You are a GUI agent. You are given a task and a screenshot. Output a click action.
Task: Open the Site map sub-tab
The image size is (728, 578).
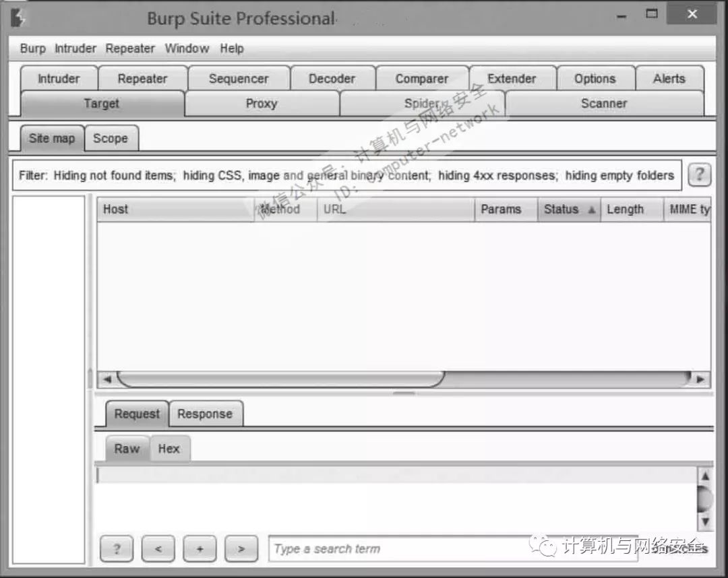[x=52, y=138]
